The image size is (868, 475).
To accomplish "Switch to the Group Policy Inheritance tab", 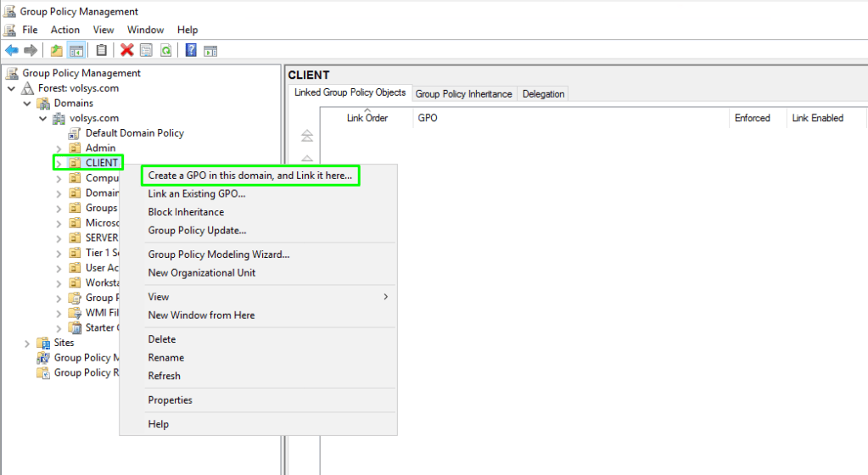I will 463,94.
